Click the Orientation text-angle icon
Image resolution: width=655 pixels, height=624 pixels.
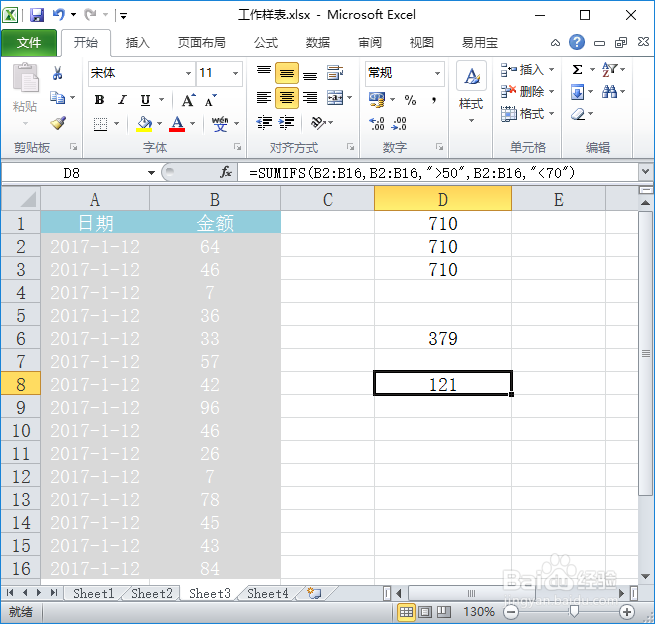[x=318, y=123]
